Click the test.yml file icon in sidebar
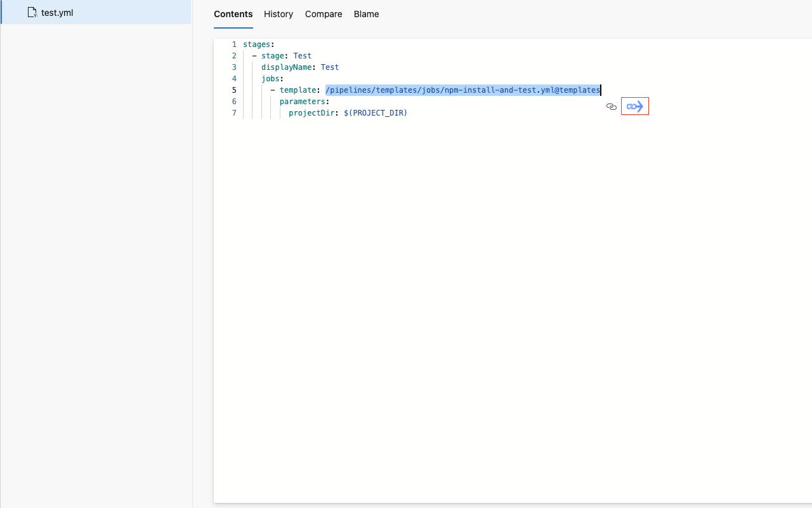Screen dimensions: 812x508 [32, 13]
